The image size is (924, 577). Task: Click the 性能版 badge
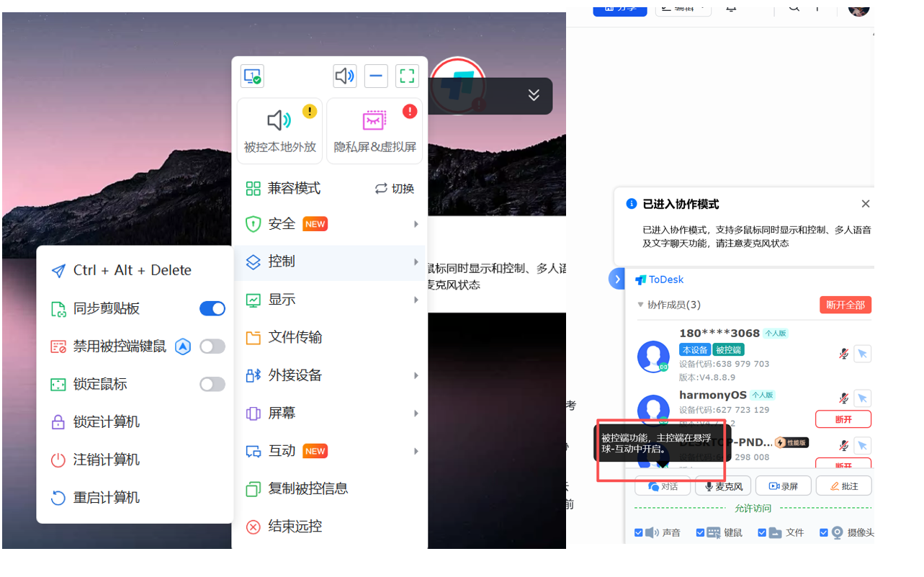791,442
